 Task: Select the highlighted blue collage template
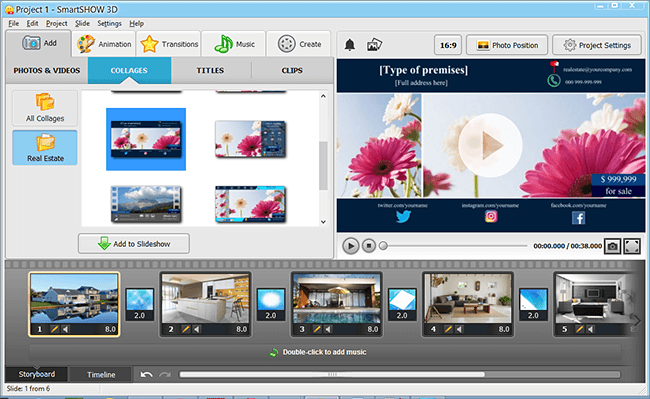[x=146, y=139]
